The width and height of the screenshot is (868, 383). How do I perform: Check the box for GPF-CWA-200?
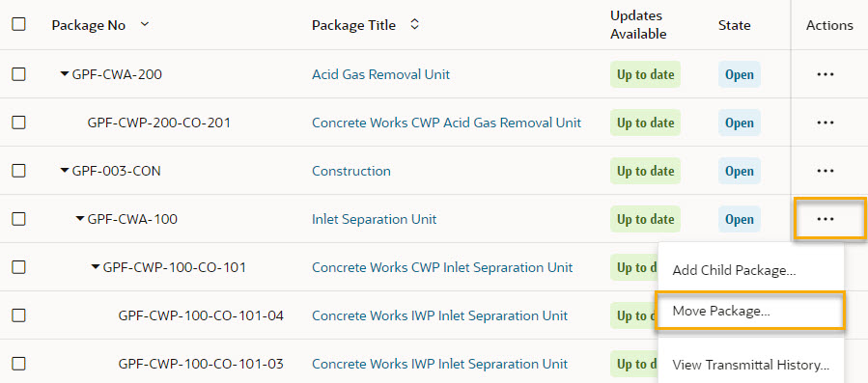[x=18, y=74]
